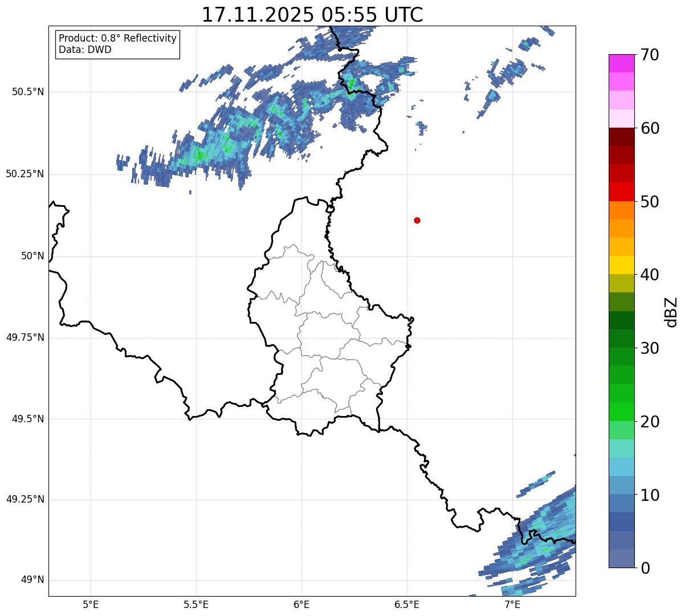The width and height of the screenshot is (685, 616).
Task: Click the colorbar tick label 10
Action: pos(650,495)
